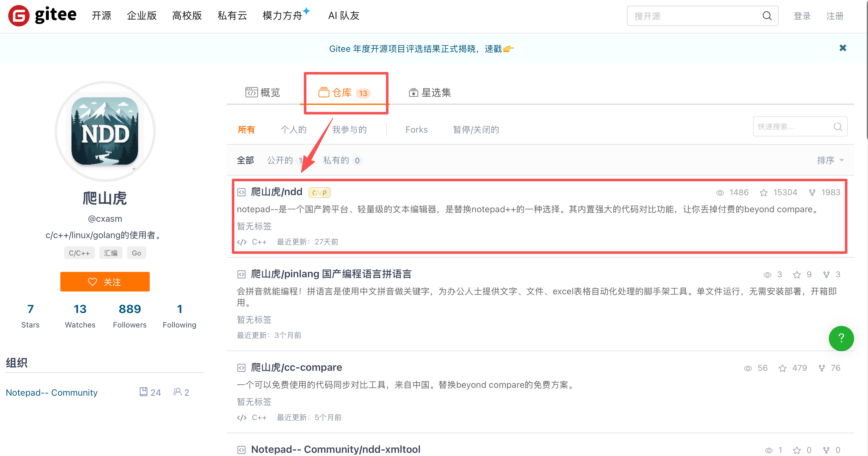The image size is (868, 456).
Task: Click the star icon on the ndd repository
Action: pos(763,193)
